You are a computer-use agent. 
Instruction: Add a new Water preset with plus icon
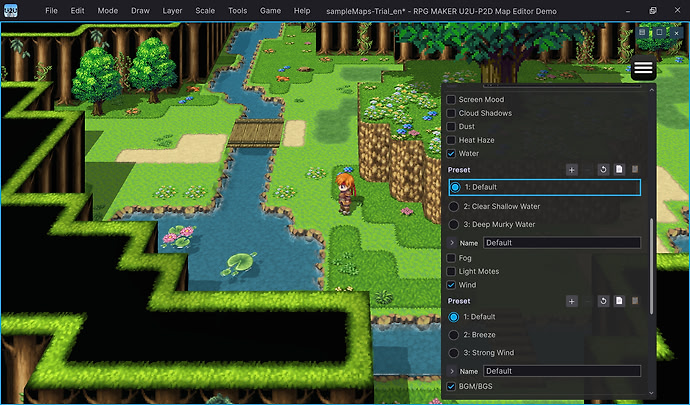coord(571,169)
